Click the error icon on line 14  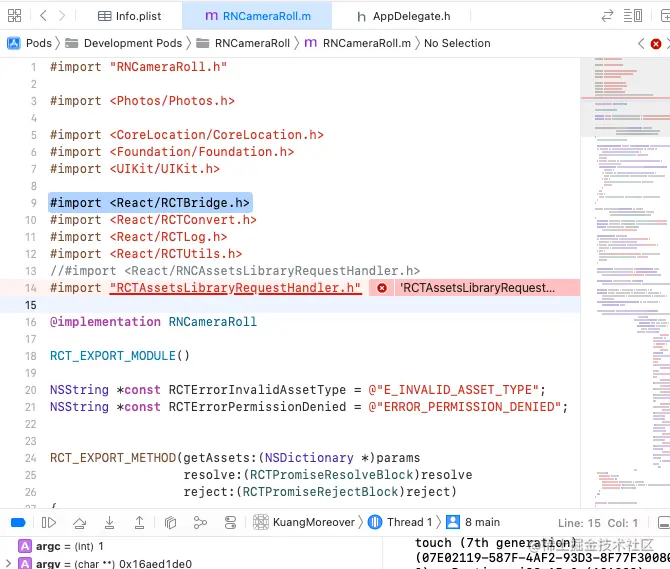[382, 288]
